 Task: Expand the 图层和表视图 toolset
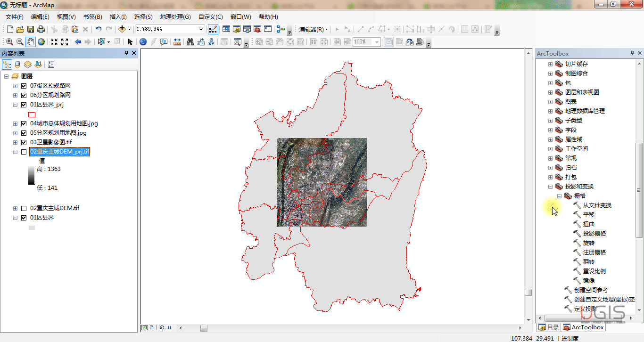click(x=550, y=92)
